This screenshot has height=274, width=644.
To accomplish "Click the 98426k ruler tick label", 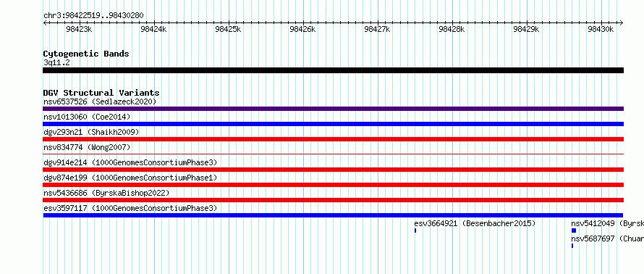I will (302, 29).
